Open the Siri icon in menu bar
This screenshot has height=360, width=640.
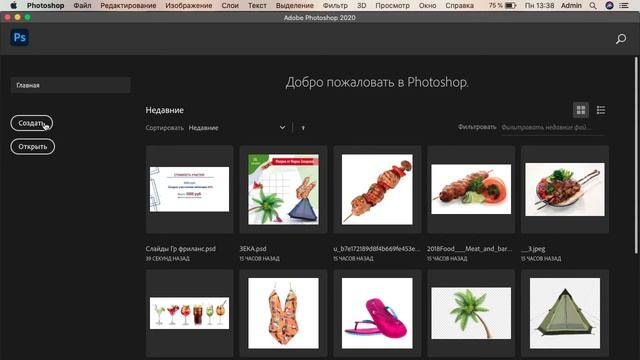[609, 6]
